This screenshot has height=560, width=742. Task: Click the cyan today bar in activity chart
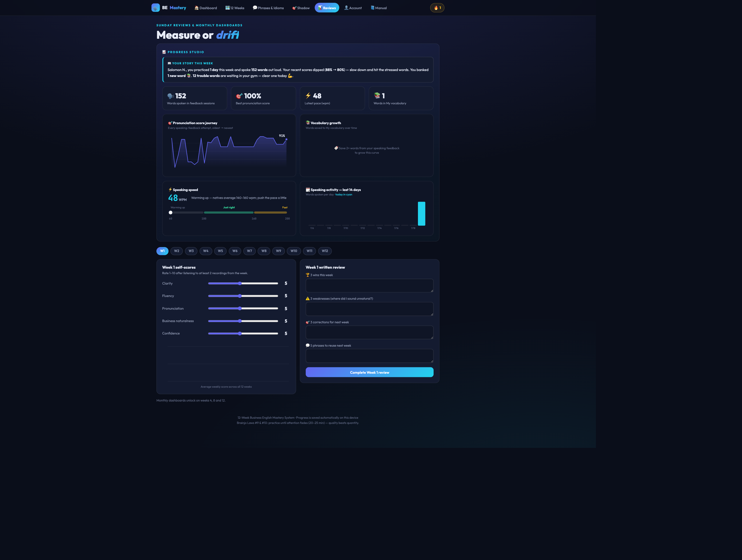[421, 214]
